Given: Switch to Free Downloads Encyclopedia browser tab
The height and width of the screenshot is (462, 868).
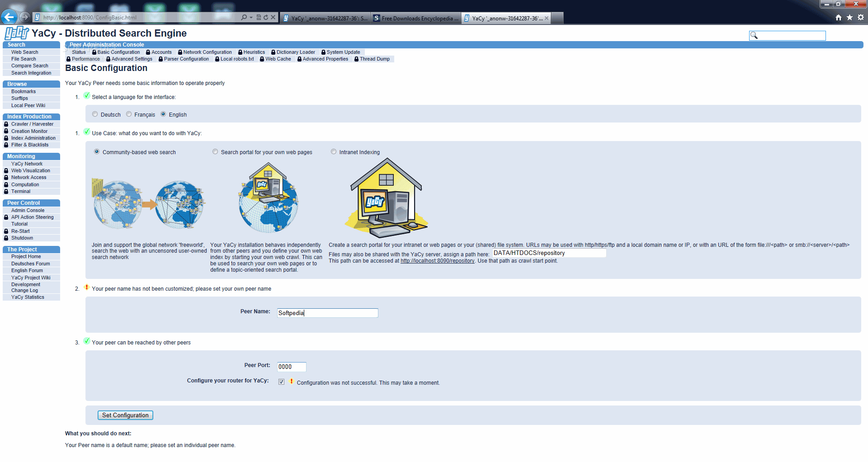Looking at the screenshot, I should (x=416, y=18).
